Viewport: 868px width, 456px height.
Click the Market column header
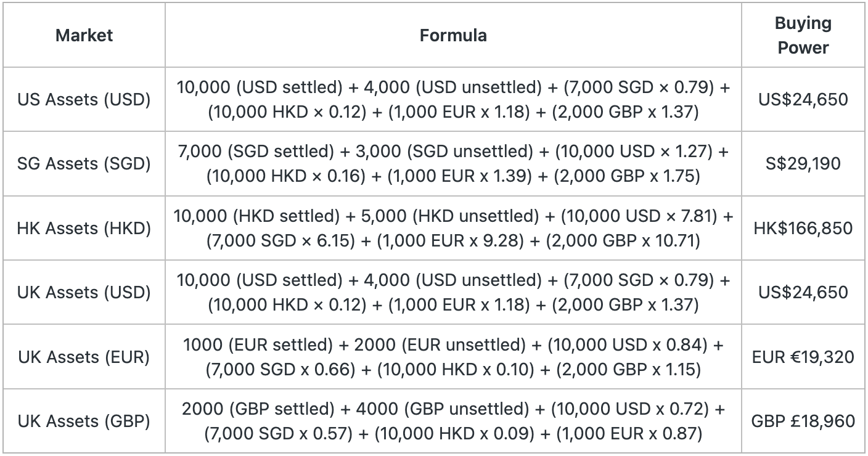pos(84,35)
